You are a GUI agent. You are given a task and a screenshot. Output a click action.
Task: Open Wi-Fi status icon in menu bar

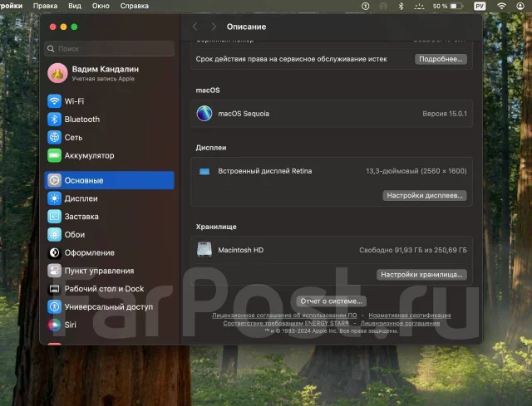tap(501, 6)
